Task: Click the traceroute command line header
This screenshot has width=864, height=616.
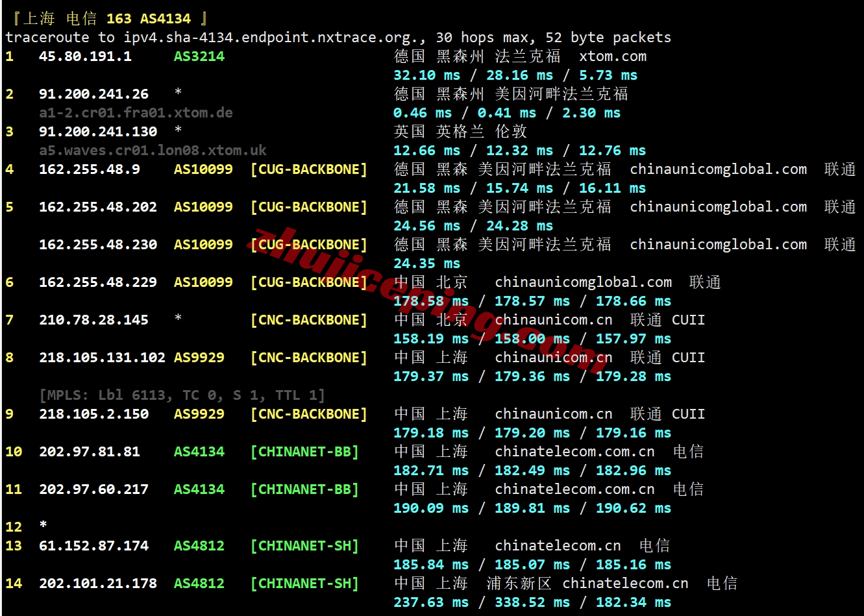Action: tap(338, 38)
